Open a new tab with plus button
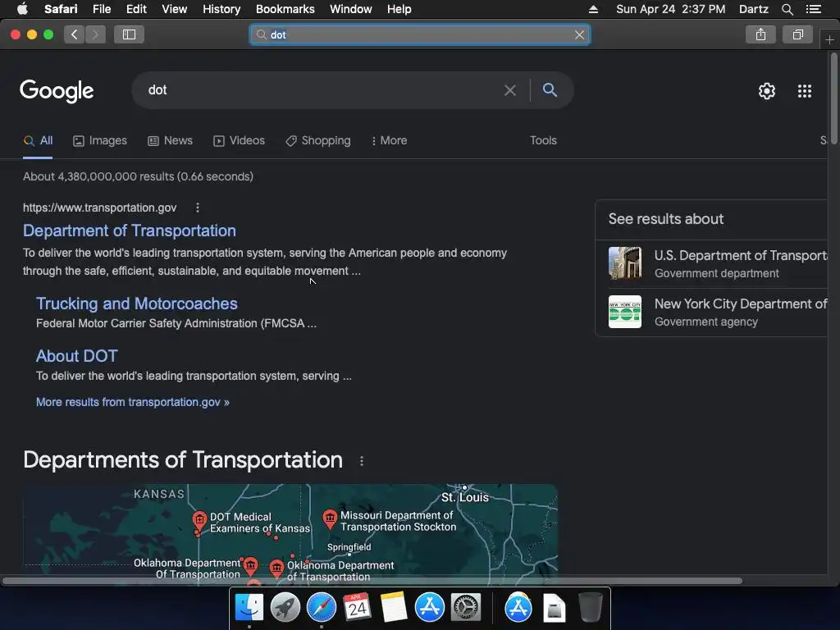Screen dimensions: 840x630 pyautogui.click(x=829, y=39)
